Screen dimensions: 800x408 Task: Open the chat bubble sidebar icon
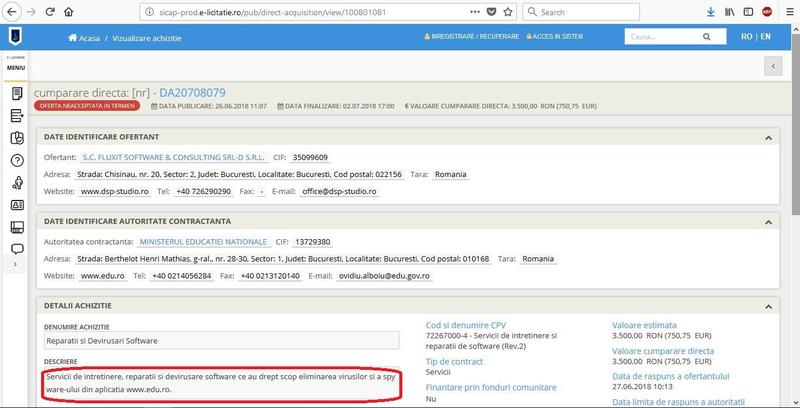pos(17,249)
